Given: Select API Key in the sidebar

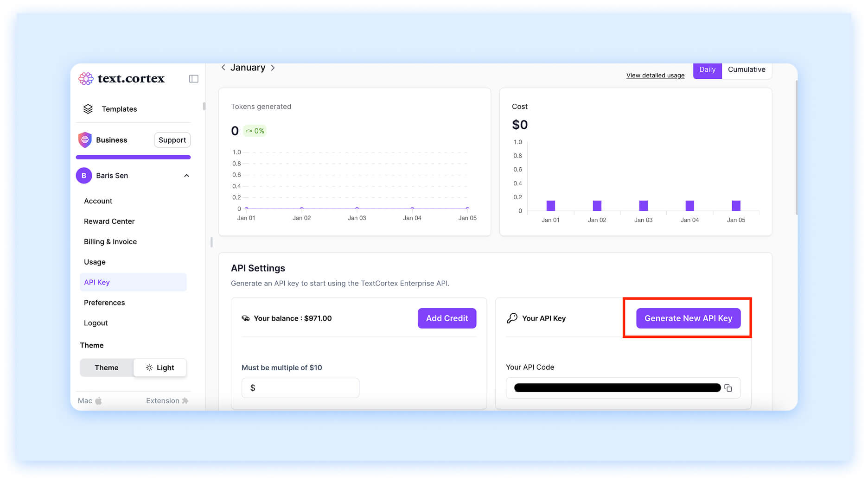Looking at the screenshot, I should coord(97,282).
